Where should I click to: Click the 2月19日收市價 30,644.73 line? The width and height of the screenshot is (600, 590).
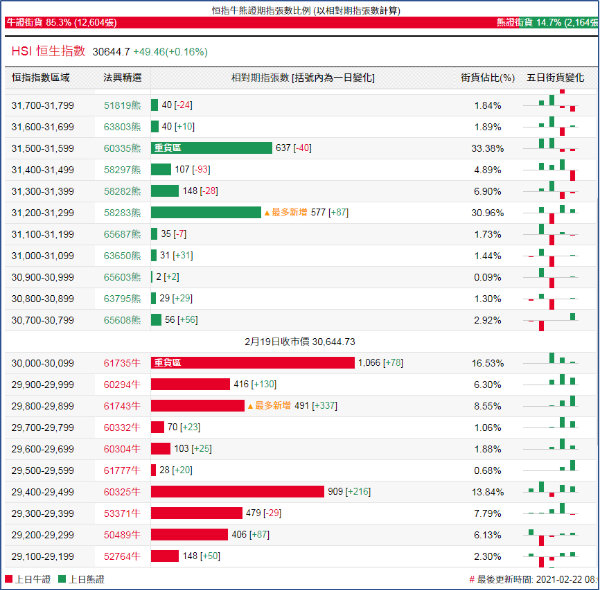(300, 341)
